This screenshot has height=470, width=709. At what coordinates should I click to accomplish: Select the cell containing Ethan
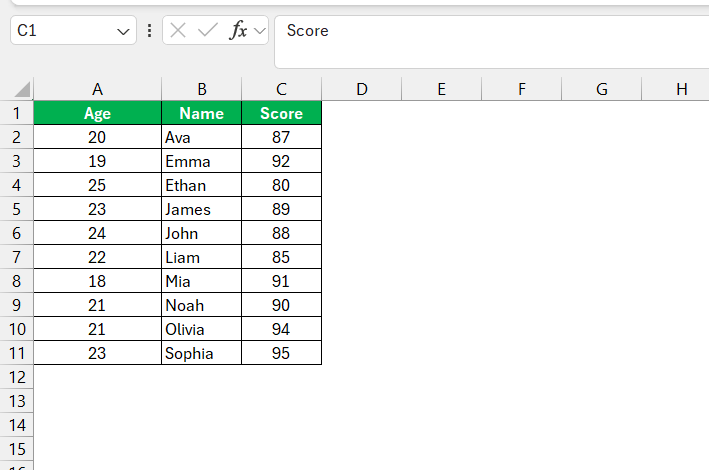click(x=202, y=185)
